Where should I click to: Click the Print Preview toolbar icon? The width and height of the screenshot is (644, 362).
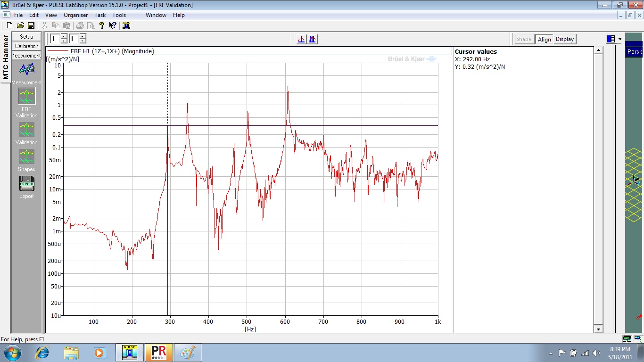click(x=91, y=25)
